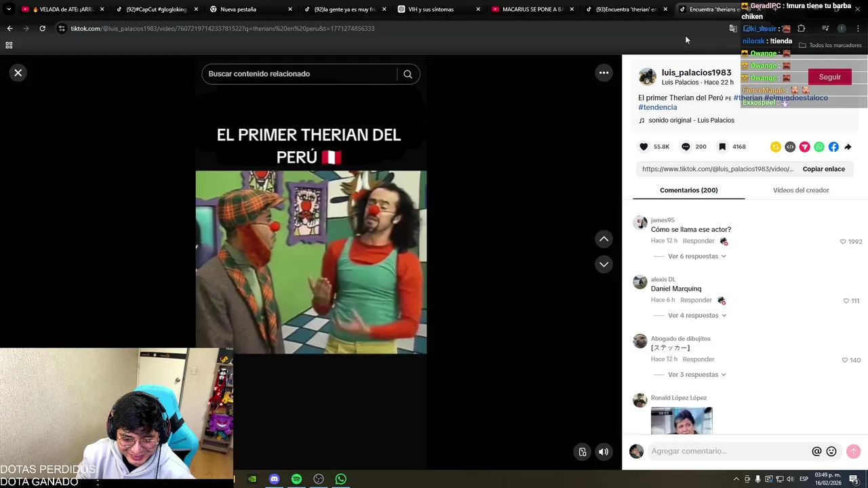Like alexis DL's comment with 111 likes
The image size is (868, 488).
pos(846,301)
